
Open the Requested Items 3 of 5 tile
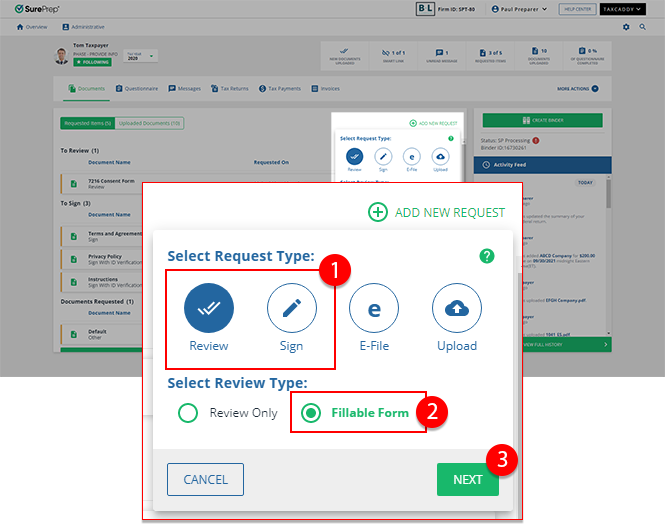coord(490,56)
